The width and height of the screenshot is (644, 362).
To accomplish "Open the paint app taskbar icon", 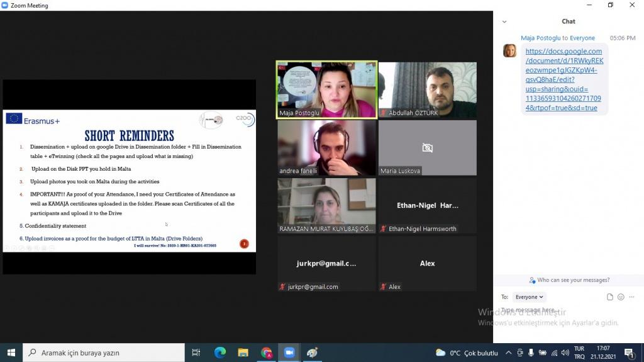I will (312, 353).
